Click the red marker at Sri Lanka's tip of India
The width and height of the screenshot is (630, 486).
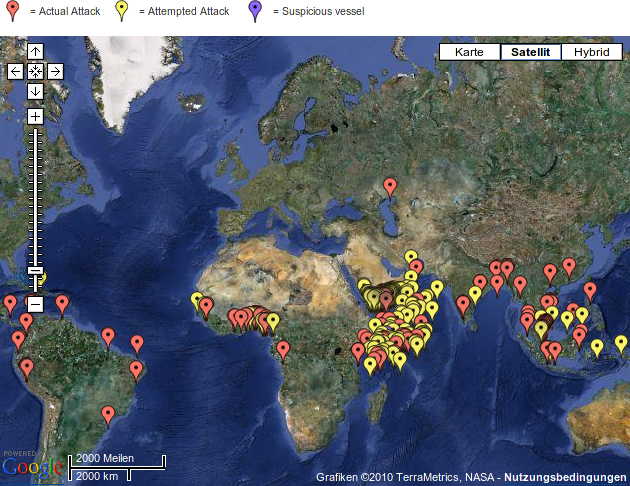(463, 304)
